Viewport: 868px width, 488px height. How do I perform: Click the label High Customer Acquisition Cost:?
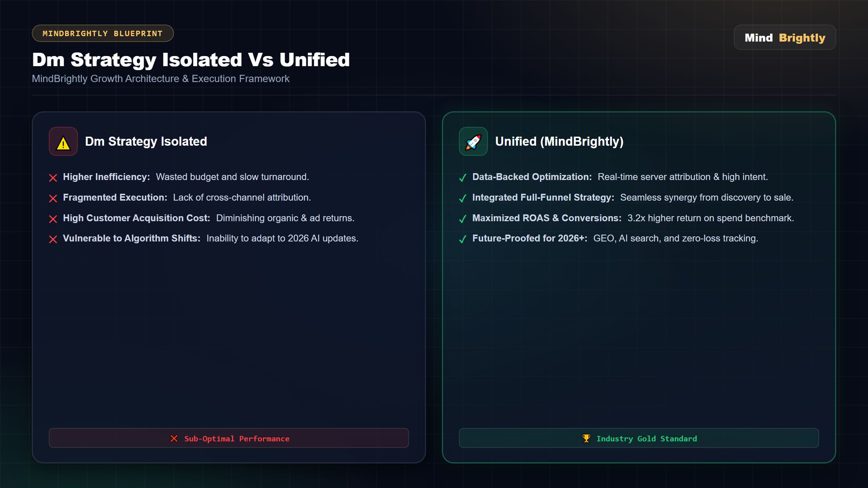(136, 218)
